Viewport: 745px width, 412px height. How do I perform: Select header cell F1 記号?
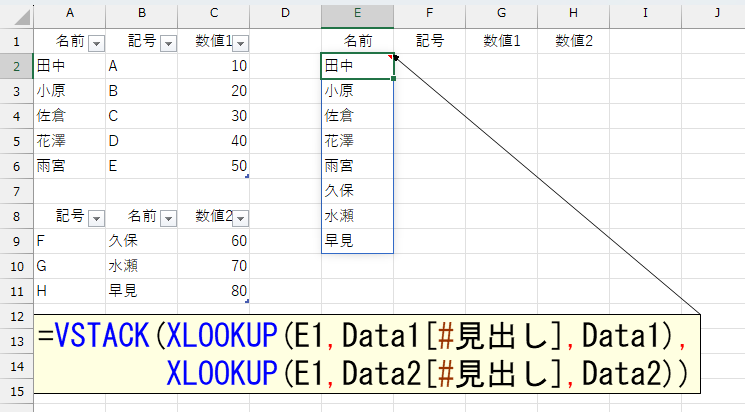click(430, 41)
